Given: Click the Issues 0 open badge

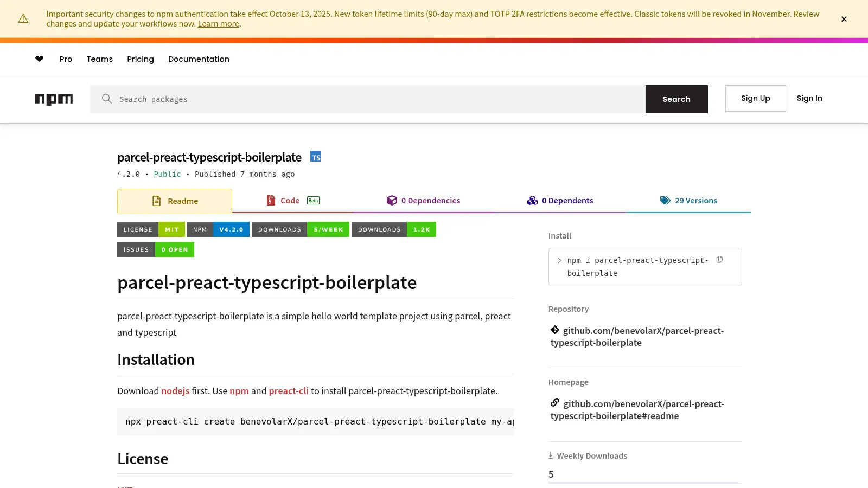Looking at the screenshot, I should (x=156, y=249).
